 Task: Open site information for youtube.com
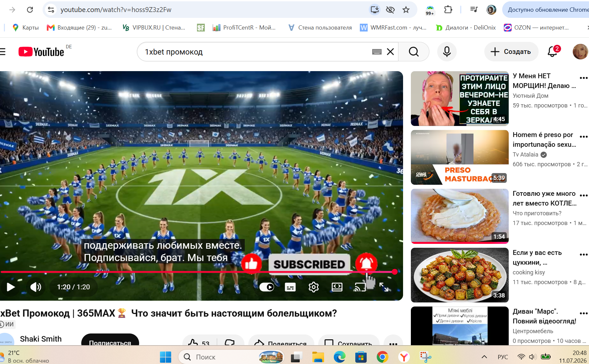pyautogui.click(x=51, y=10)
